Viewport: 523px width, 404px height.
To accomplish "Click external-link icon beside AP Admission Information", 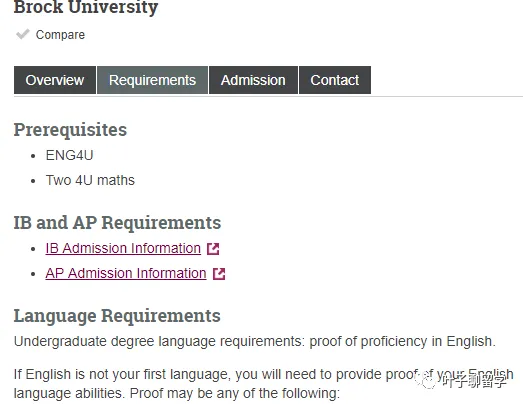I will click(x=219, y=274).
